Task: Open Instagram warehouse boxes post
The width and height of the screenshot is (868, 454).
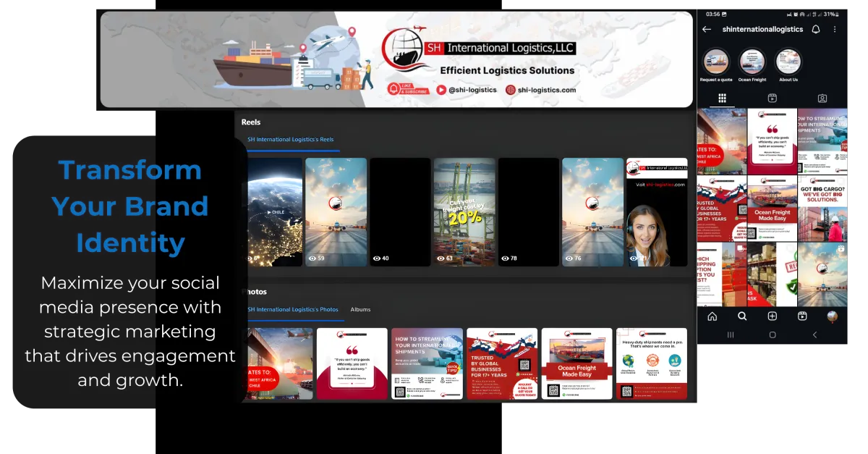Action: point(772,274)
